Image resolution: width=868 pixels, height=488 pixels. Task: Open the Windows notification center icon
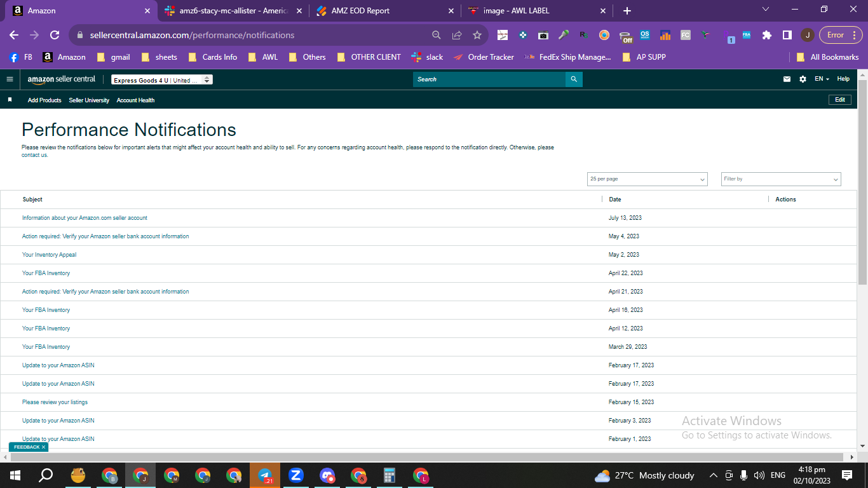click(x=846, y=475)
